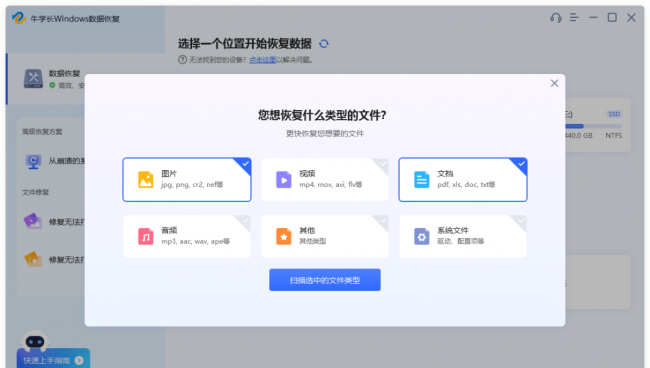650x368 pixels.
Task: Open recover from crashed system option
Action: [55, 161]
